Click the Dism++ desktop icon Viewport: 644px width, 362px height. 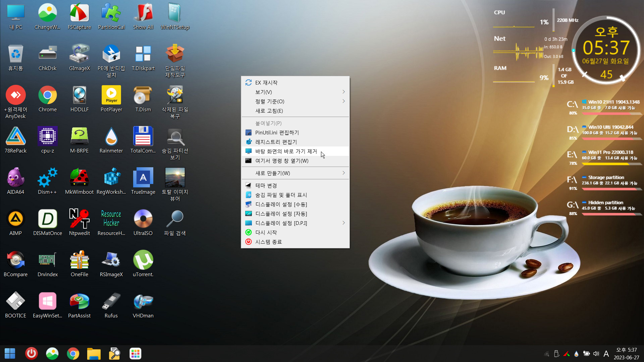47,182
